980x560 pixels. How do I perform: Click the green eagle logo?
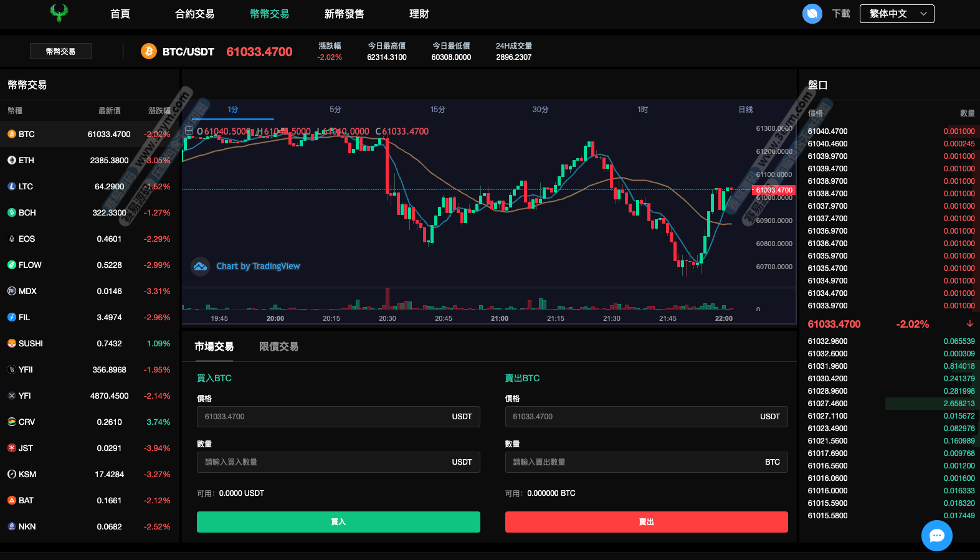(x=59, y=13)
